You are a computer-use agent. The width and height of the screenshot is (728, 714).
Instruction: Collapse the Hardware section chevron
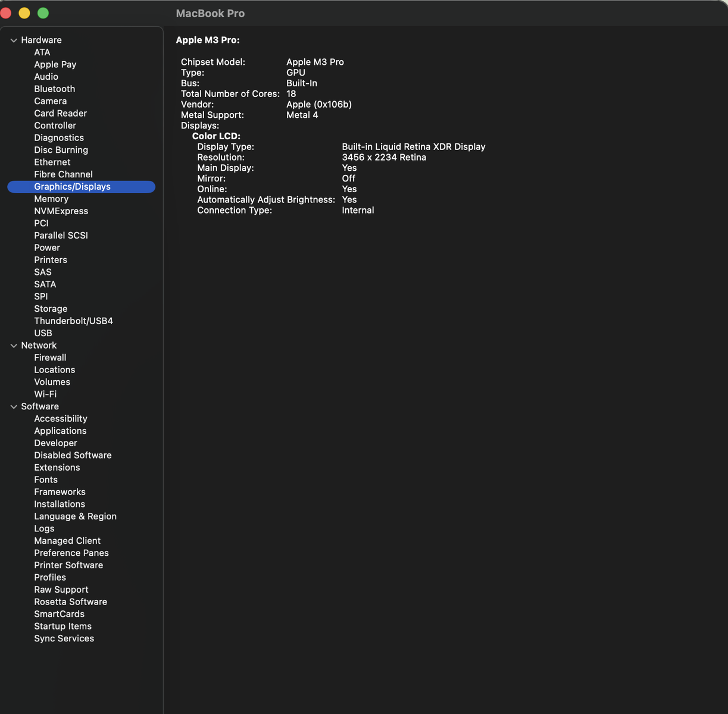(x=14, y=40)
